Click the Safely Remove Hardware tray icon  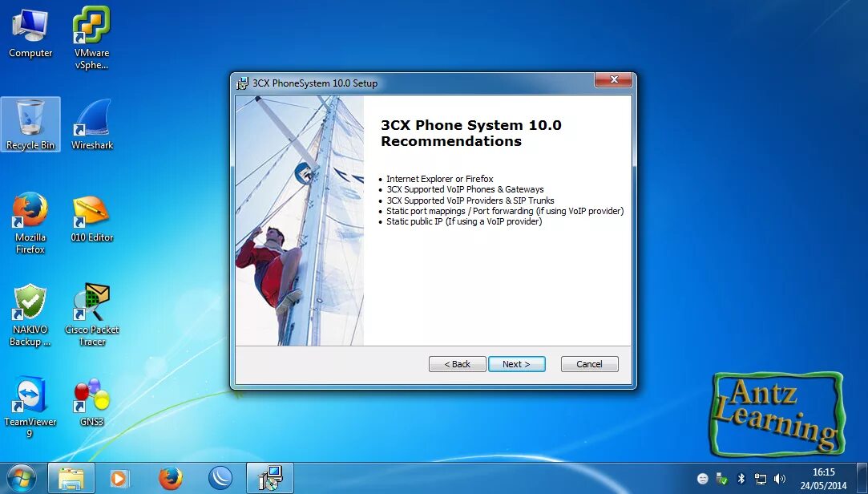(722, 479)
